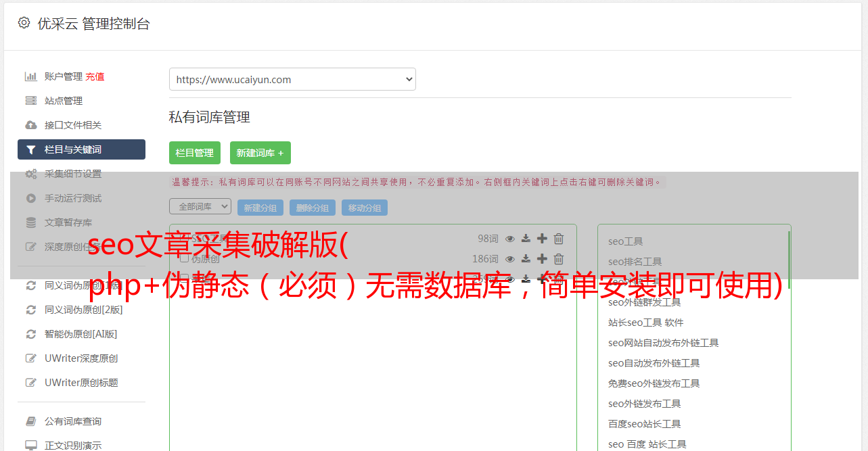Select keyword 百度seo站长工具
This screenshot has width=868, height=451.
[645, 424]
